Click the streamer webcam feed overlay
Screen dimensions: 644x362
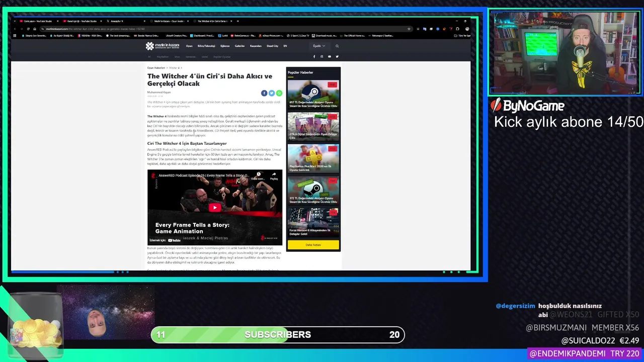(565, 52)
